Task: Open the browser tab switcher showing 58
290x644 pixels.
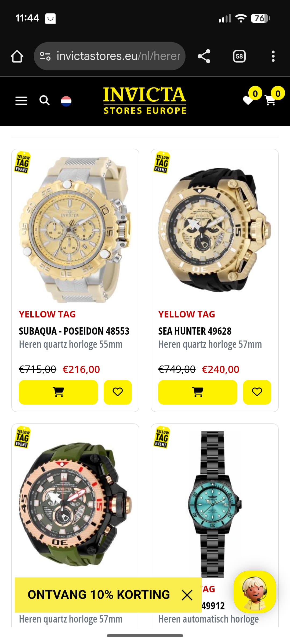Action: point(239,56)
